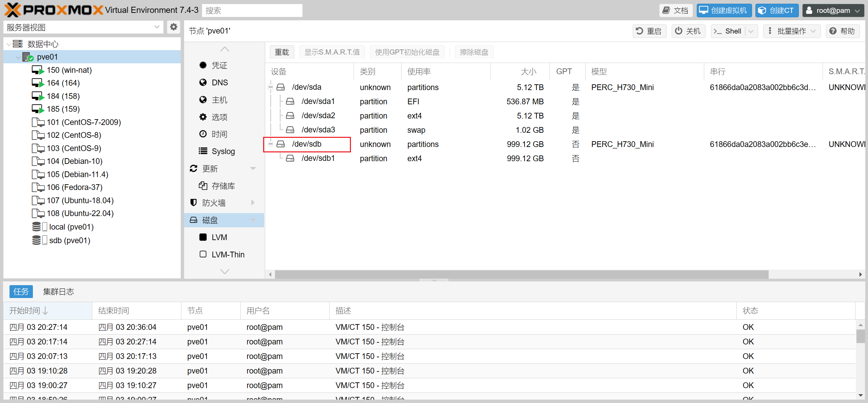Select the LVM-Thin menu entry
Image resolution: width=868 pixels, height=403 pixels.
[228, 254]
